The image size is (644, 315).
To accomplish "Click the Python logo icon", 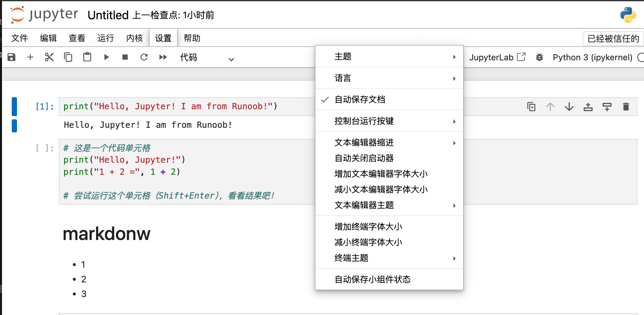I will 628,15.
